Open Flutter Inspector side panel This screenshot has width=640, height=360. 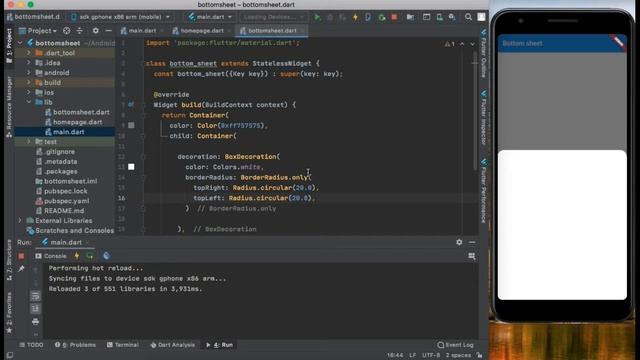click(x=484, y=118)
